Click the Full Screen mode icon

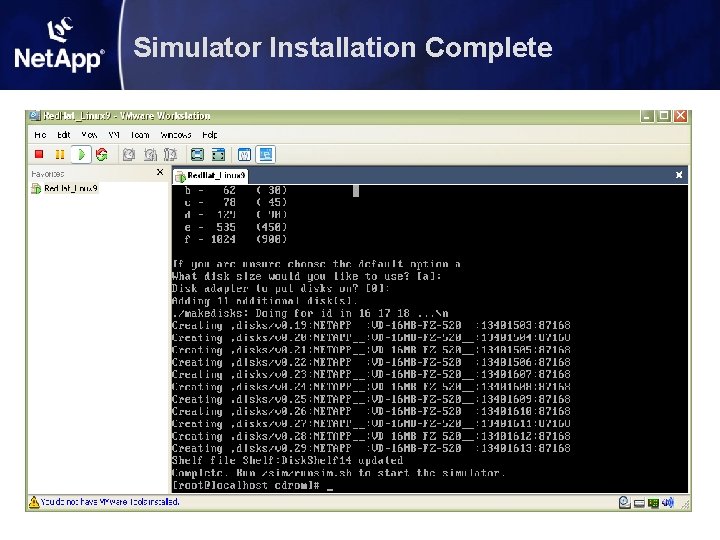coord(197,155)
